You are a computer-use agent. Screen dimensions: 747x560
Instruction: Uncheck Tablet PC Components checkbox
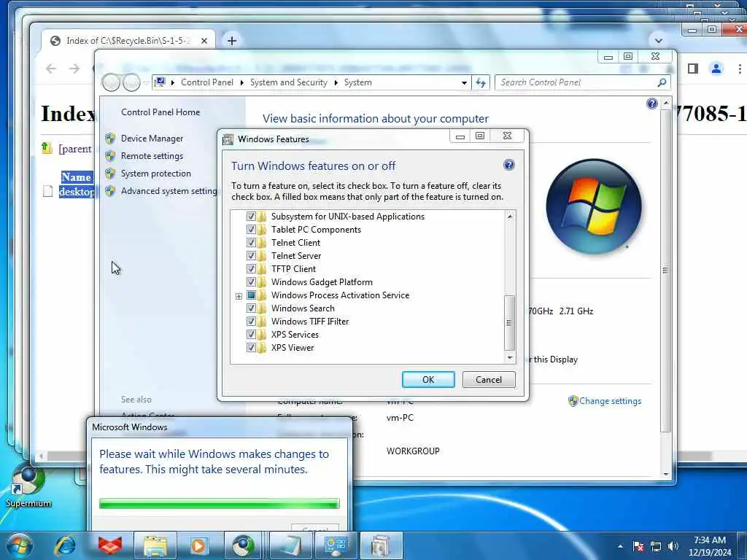[x=251, y=230]
